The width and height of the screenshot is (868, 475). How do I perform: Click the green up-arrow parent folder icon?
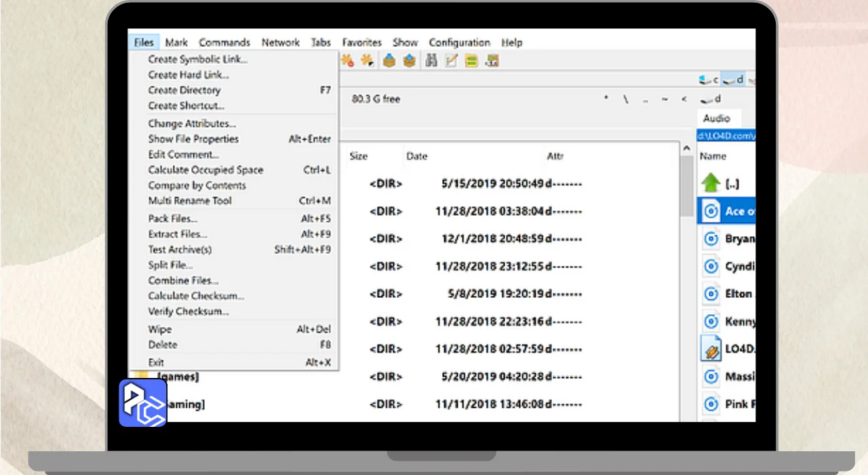(x=711, y=183)
